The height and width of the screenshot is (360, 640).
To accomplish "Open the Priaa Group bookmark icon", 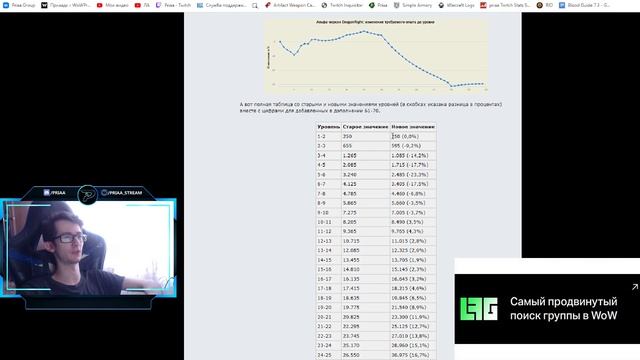I will tap(6, 5).
